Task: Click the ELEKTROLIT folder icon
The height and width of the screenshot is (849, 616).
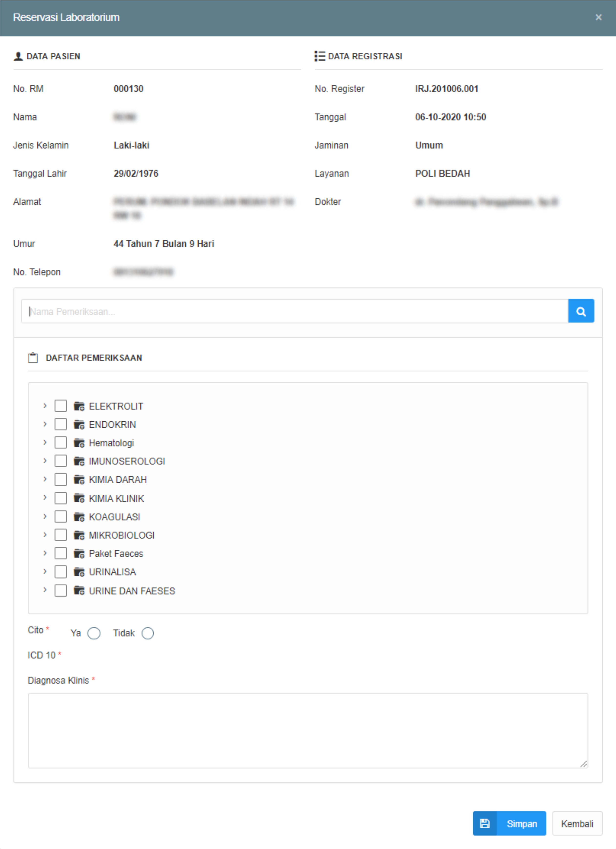Action: (x=79, y=406)
